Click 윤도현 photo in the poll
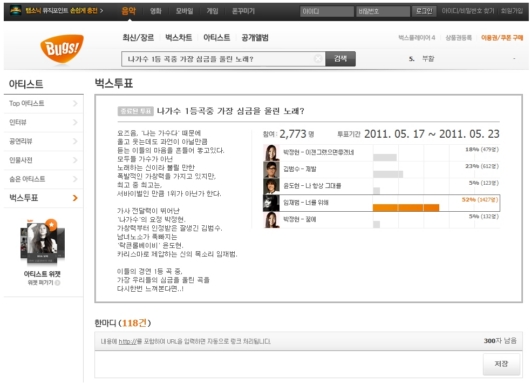The height and width of the screenshot is (383, 531). click(271, 186)
